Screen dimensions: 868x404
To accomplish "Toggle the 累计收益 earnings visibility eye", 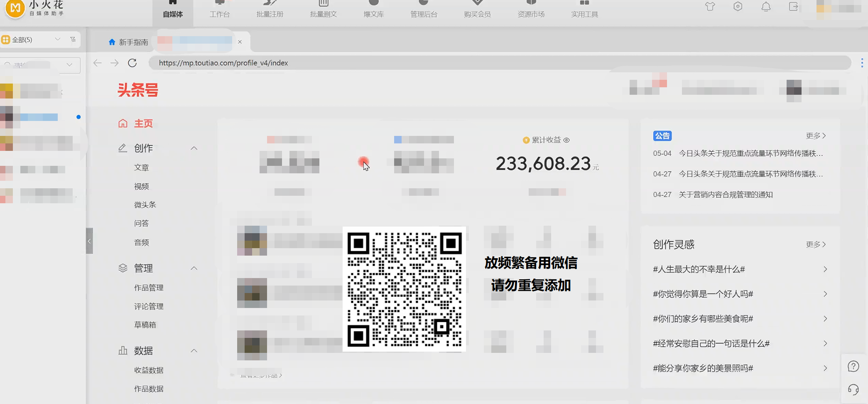I will pyautogui.click(x=567, y=140).
